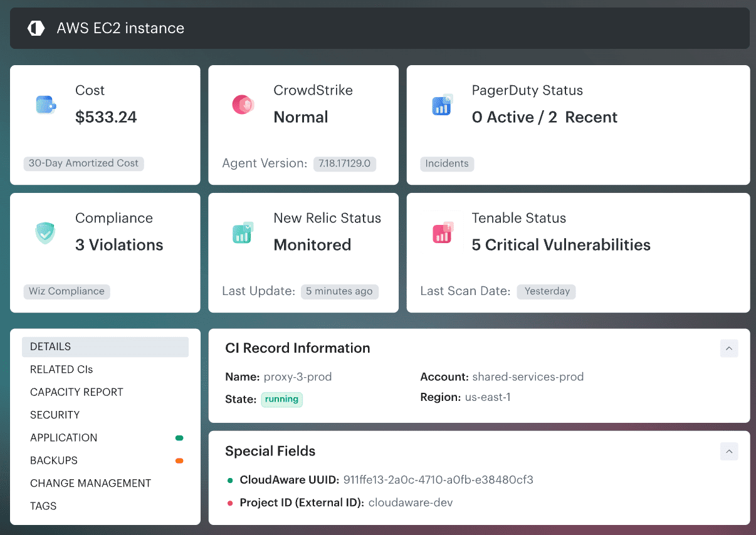Click the 5 minutes ago badge
The height and width of the screenshot is (535, 756).
click(339, 291)
